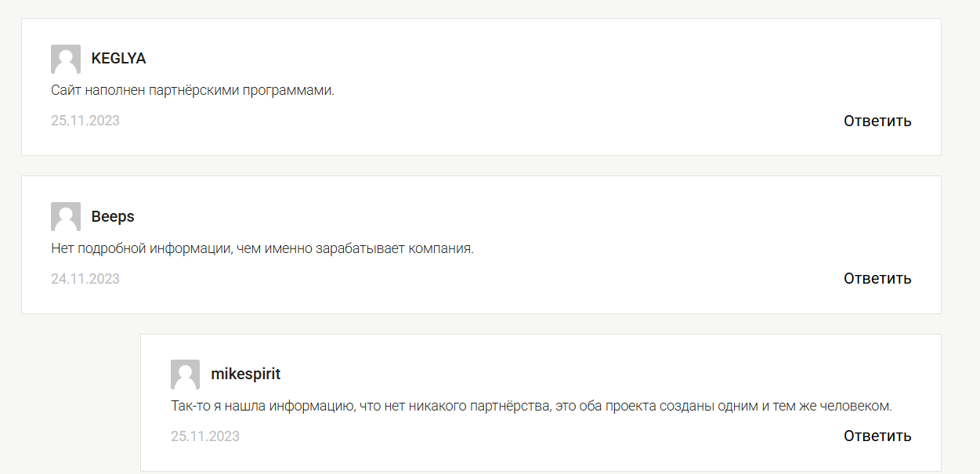980x474 pixels.
Task: Click KEGLYA's avatar placeholder icon
Action: [x=66, y=60]
